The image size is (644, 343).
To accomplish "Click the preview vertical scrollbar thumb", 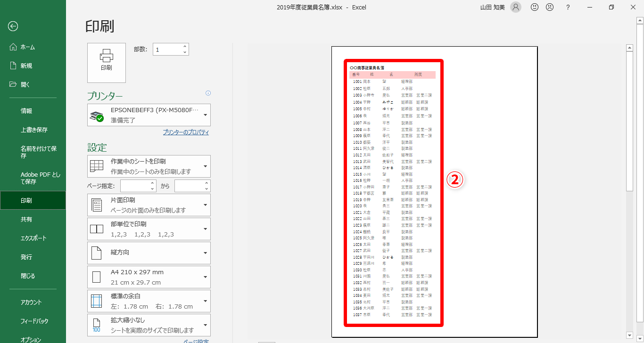I will (x=629, y=121).
